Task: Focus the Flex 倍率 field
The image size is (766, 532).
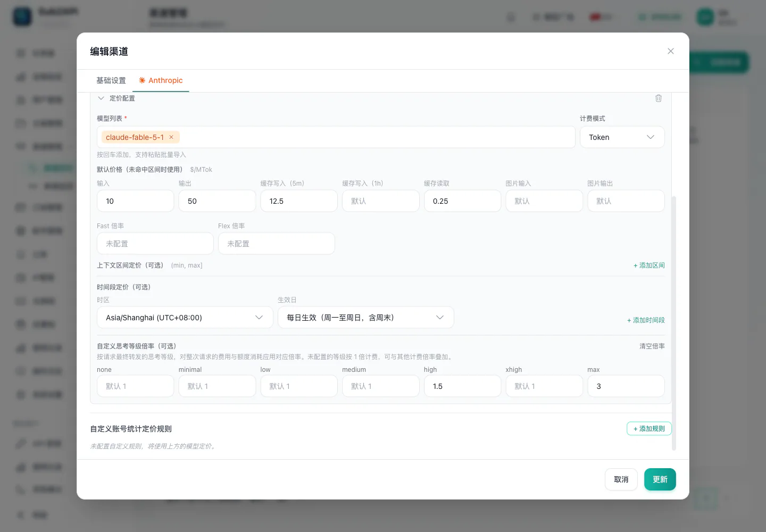Action: [277, 244]
